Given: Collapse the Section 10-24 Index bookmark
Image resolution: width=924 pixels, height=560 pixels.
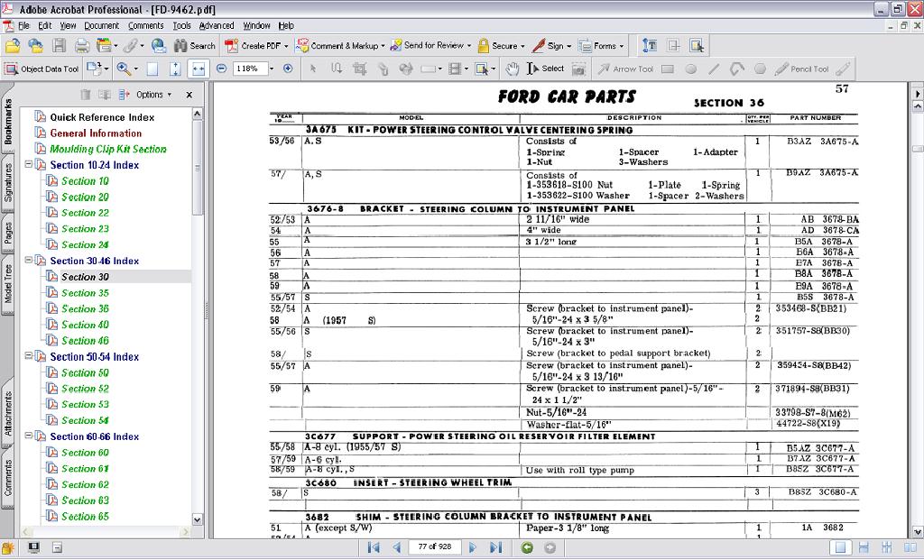Looking at the screenshot, I should (29, 165).
